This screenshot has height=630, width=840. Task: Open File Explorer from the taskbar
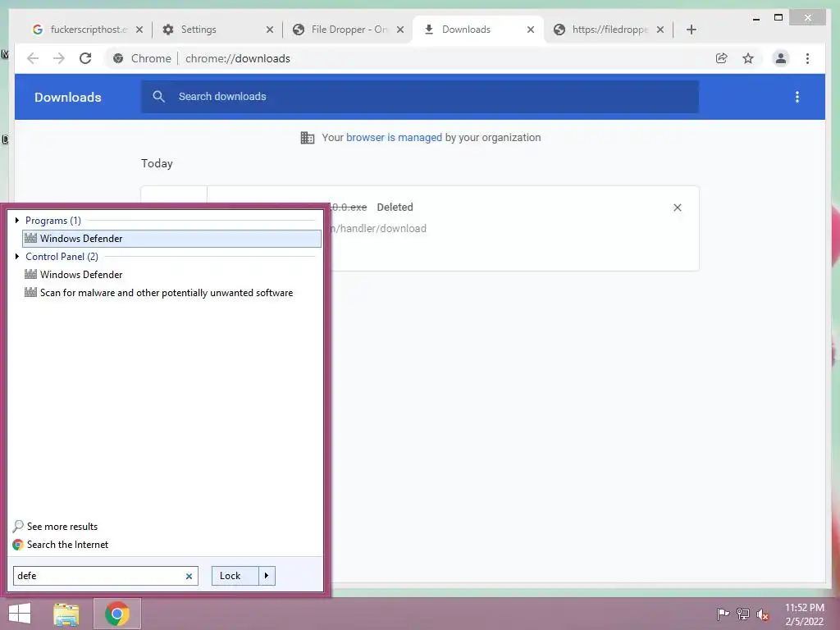pyautogui.click(x=66, y=614)
